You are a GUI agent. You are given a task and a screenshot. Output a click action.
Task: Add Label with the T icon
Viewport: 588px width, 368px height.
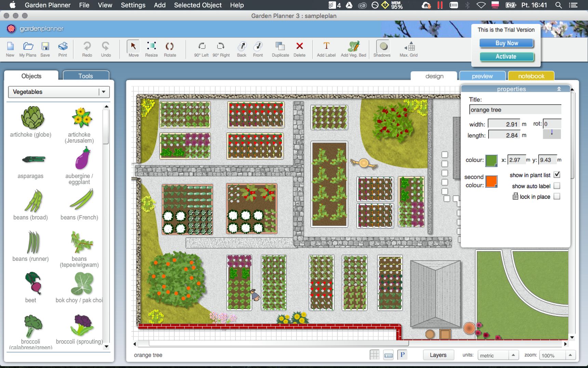tap(326, 49)
